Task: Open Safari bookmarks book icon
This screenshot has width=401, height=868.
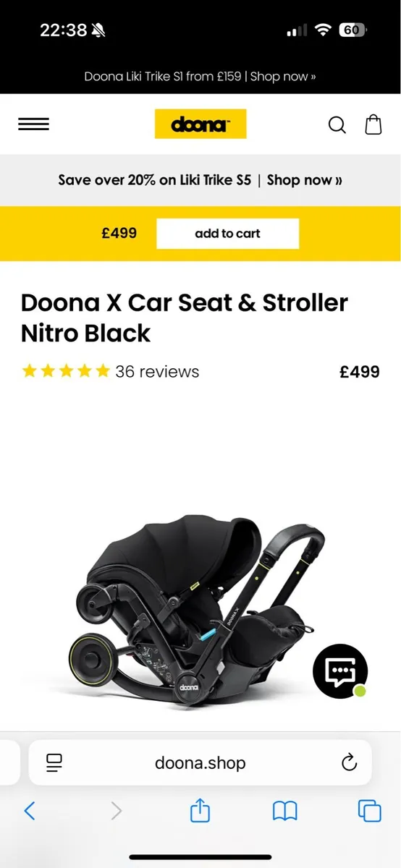Action: click(x=285, y=812)
